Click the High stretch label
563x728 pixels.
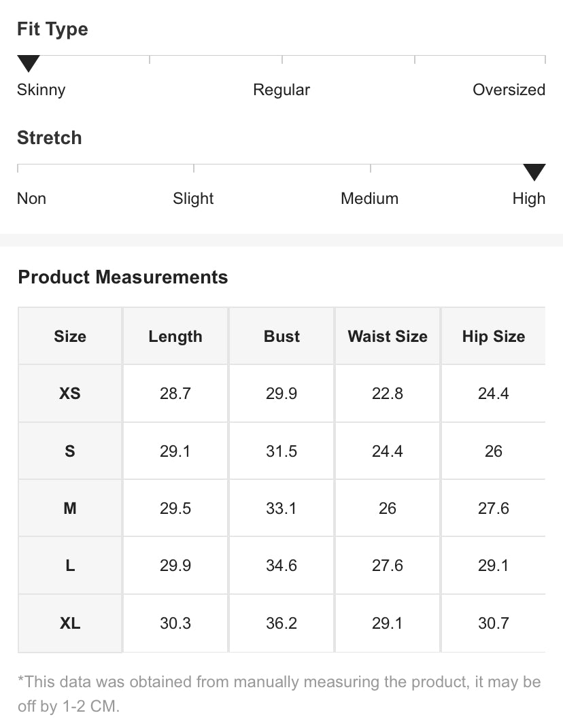(528, 198)
